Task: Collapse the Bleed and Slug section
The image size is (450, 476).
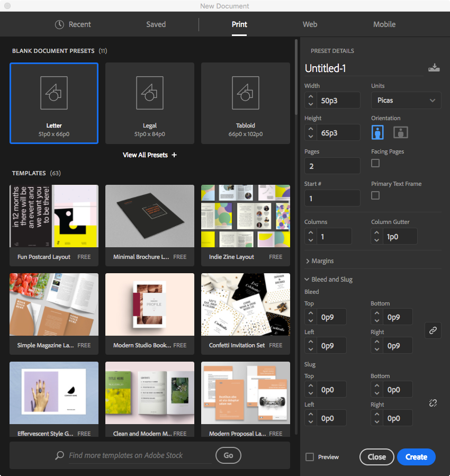Action: 328,280
